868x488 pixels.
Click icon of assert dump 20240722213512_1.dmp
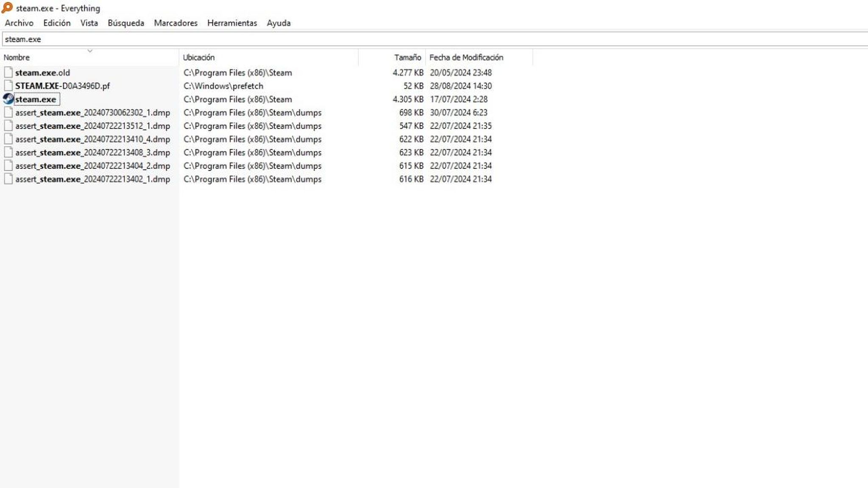coord(8,126)
